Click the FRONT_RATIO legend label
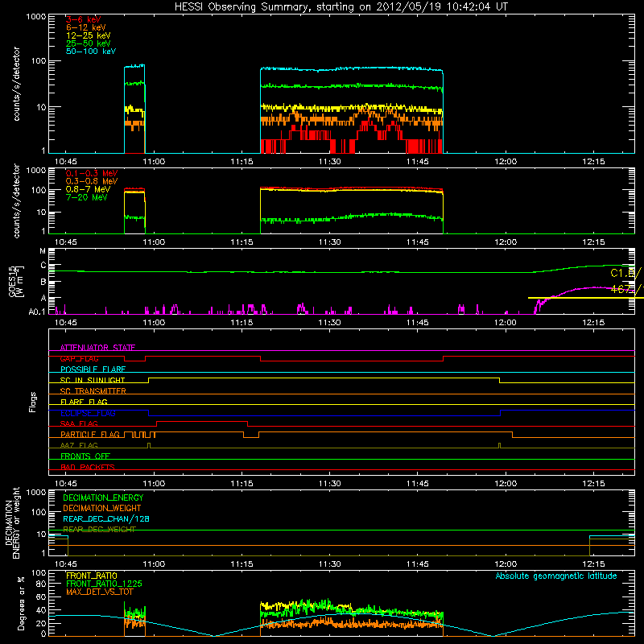Viewport: 644px width, 644px height. (x=92, y=576)
